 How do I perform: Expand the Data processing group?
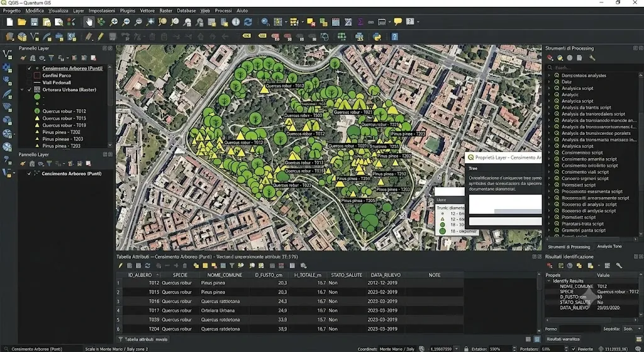point(549,82)
